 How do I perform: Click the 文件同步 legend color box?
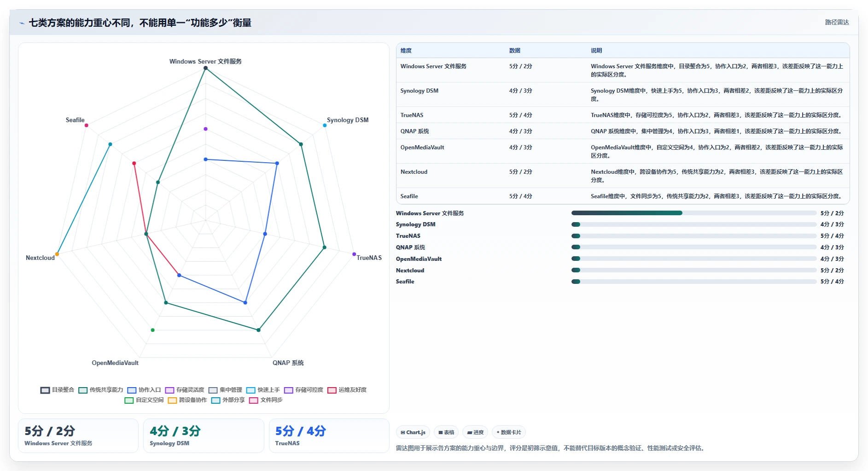(x=253, y=400)
